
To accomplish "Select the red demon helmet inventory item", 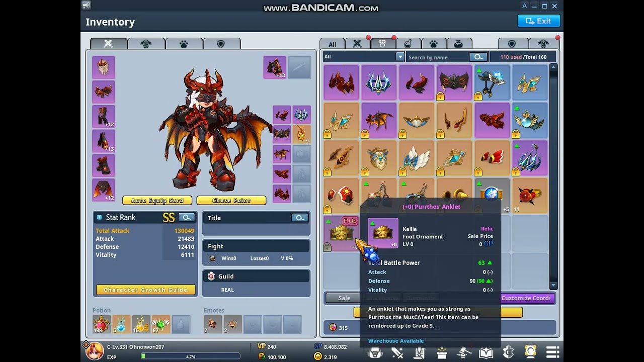I will click(341, 82).
